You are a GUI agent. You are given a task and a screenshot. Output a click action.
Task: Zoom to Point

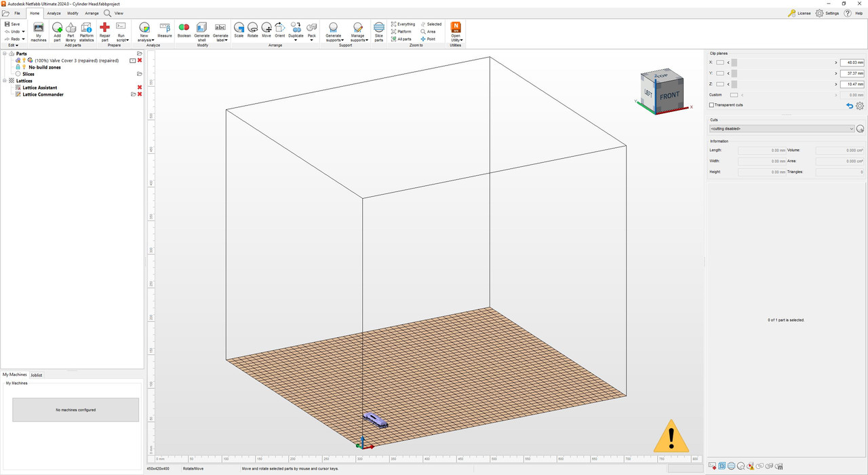428,39
